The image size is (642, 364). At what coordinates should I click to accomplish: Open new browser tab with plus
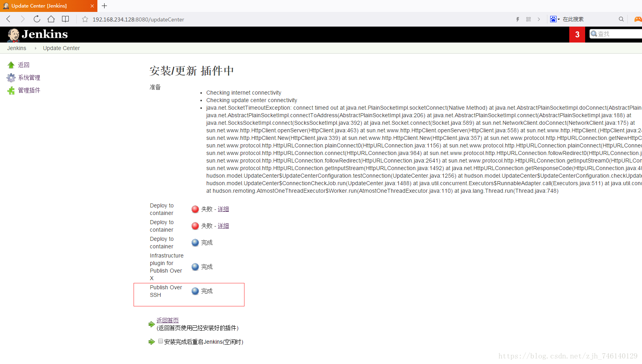click(x=105, y=6)
